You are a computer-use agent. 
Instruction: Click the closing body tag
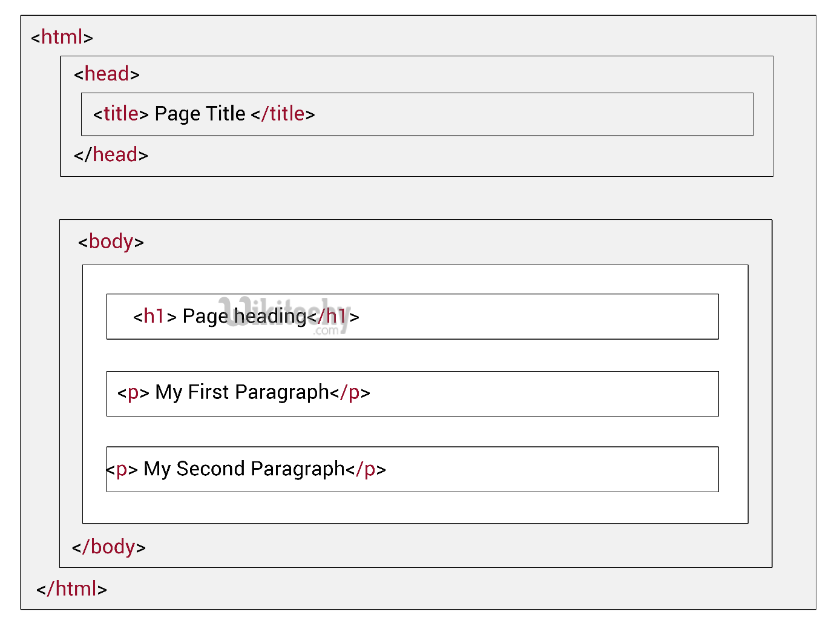coord(109,547)
